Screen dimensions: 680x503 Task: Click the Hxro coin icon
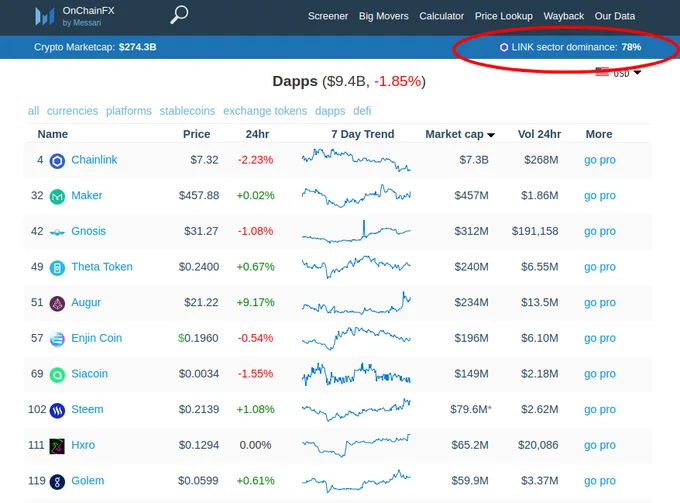point(57,446)
